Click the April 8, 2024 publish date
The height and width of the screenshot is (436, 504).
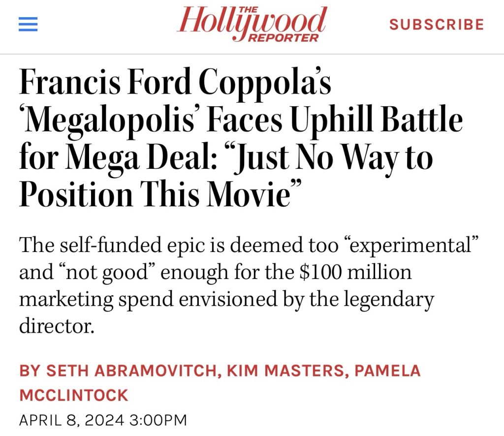[74, 420]
